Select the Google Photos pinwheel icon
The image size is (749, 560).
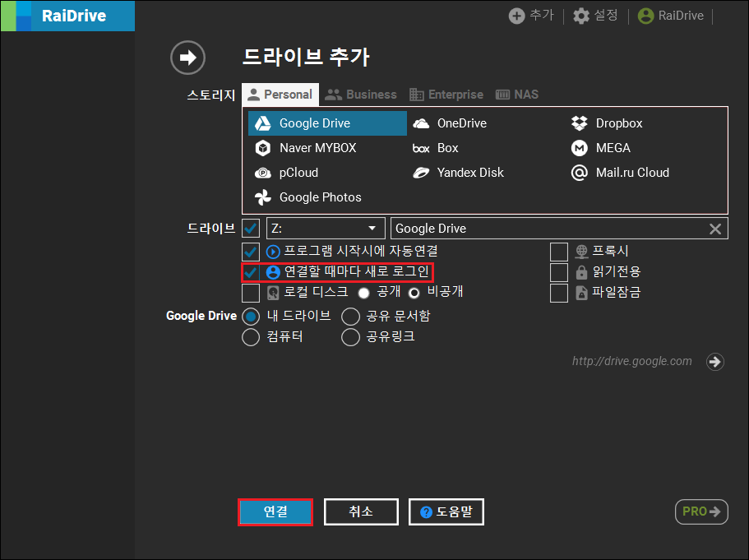point(263,197)
